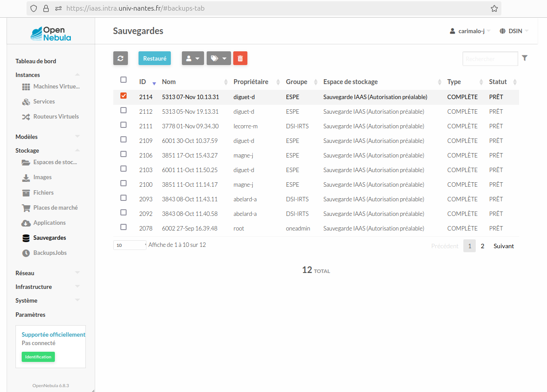Click the bookmark star in address bar
This screenshot has height=392, width=547.
494,8
